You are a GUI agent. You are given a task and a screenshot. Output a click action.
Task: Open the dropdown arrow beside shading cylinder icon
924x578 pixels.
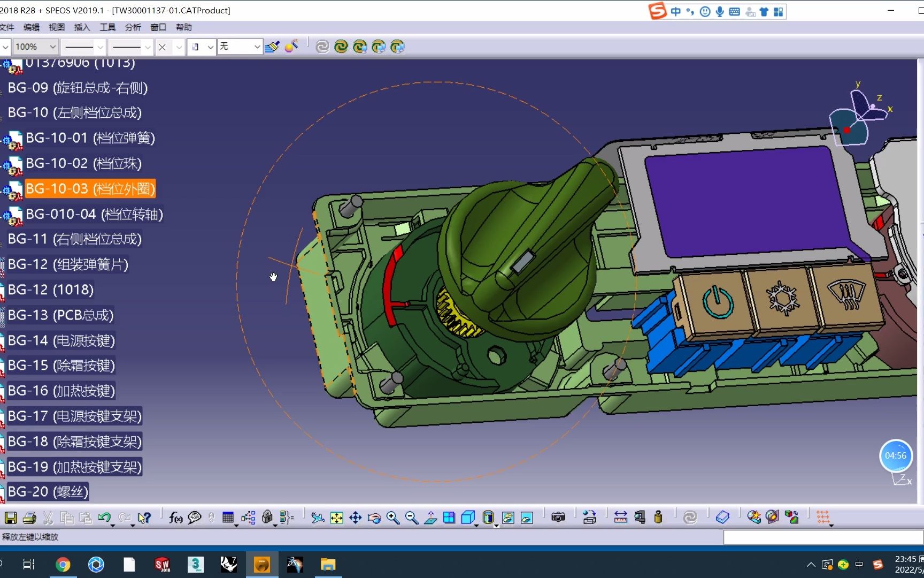496,525
